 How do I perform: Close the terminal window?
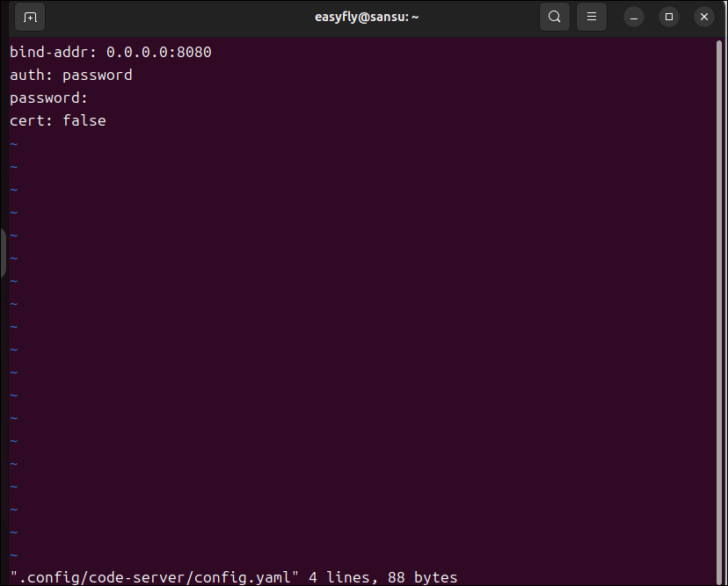pos(704,18)
